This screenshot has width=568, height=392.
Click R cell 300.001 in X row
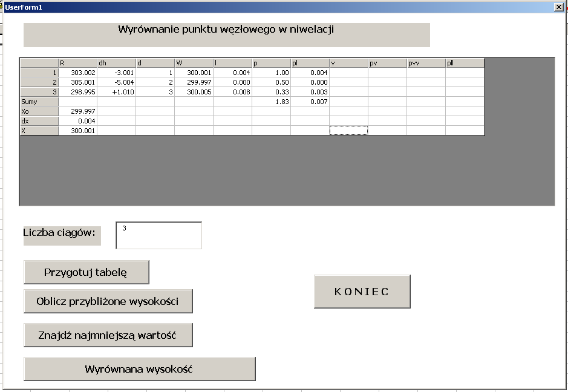pos(78,131)
